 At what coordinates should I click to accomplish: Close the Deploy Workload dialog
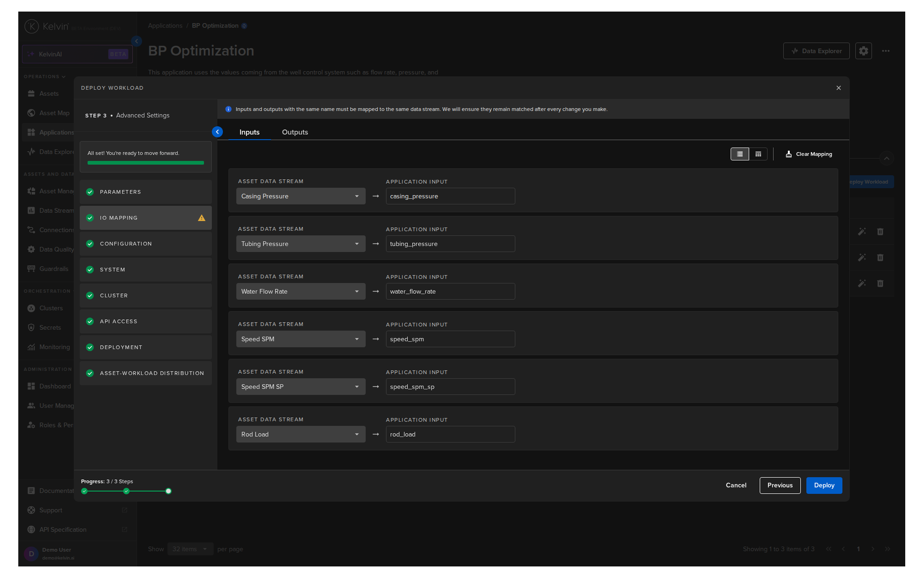pyautogui.click(x=838, y=88)
